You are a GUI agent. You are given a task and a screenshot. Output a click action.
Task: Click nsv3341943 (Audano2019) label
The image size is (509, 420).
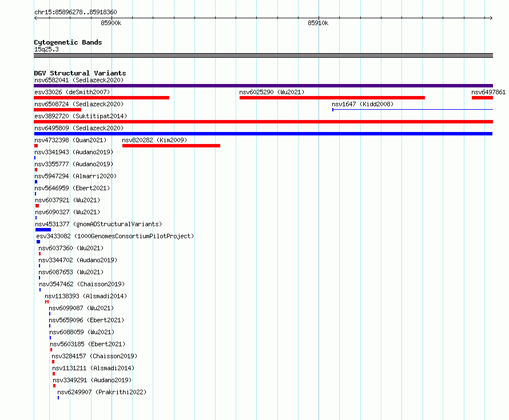[x=74, y=152]
